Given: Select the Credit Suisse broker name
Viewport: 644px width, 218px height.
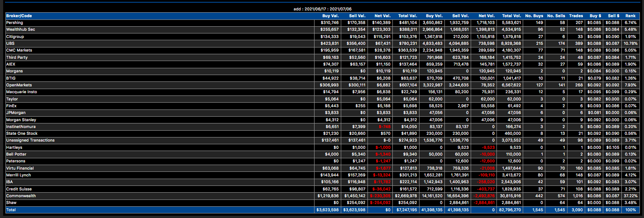Looking at the screenshot, I should point(19,189).
